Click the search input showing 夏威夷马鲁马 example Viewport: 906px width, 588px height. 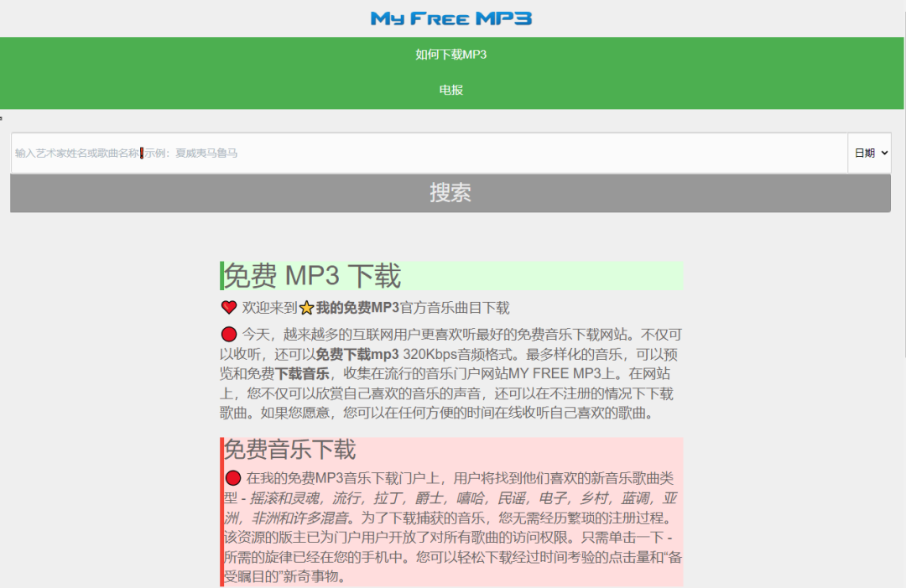pyautogui.click(x=336, y=153)
